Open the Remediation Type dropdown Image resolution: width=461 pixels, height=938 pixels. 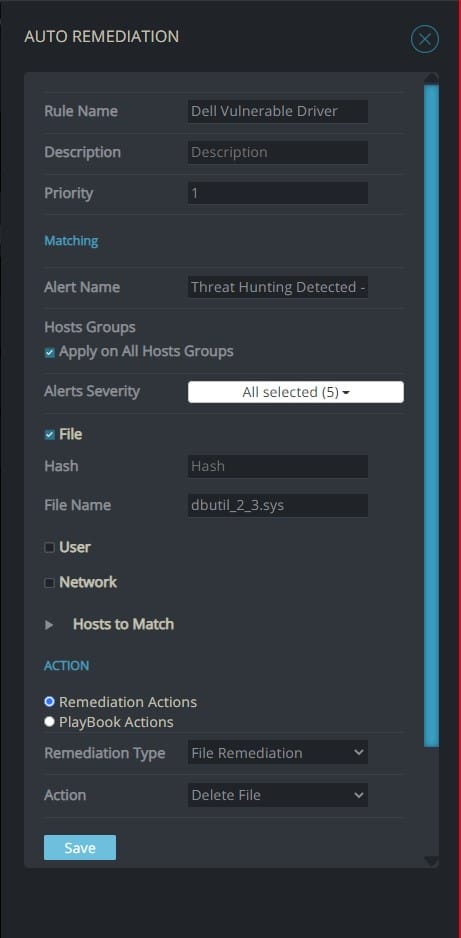[278, 753]
